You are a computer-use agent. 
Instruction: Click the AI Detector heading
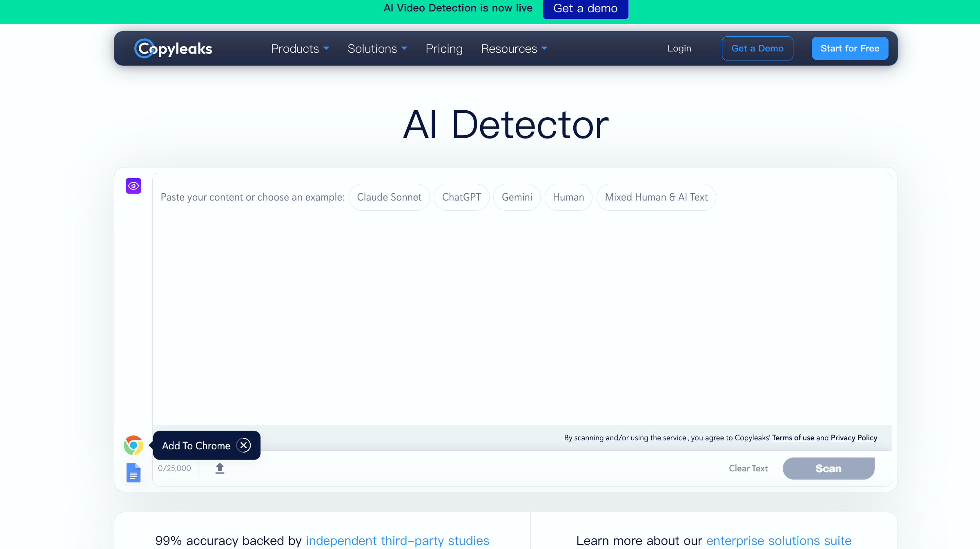pos(506,125)
